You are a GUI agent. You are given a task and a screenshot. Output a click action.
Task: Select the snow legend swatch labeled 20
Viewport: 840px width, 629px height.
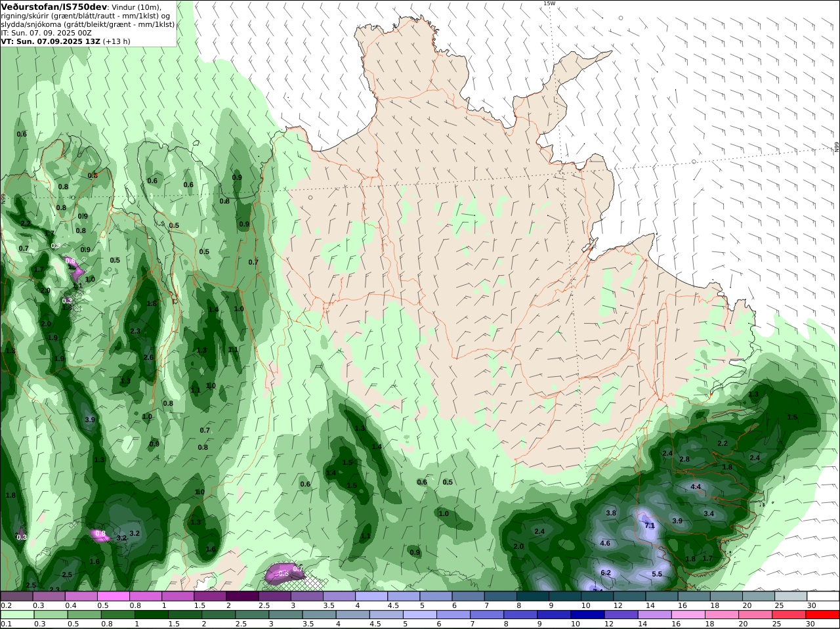(x=759, y=596)
